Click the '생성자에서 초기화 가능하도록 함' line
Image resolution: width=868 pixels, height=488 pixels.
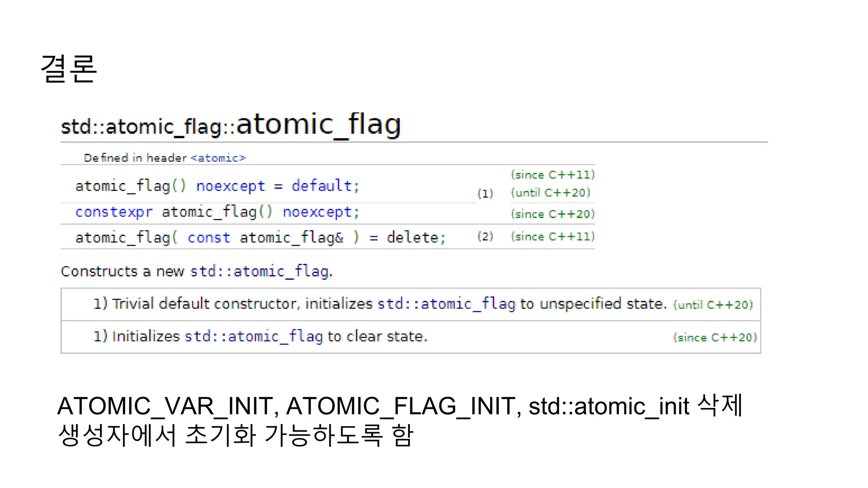235,435
